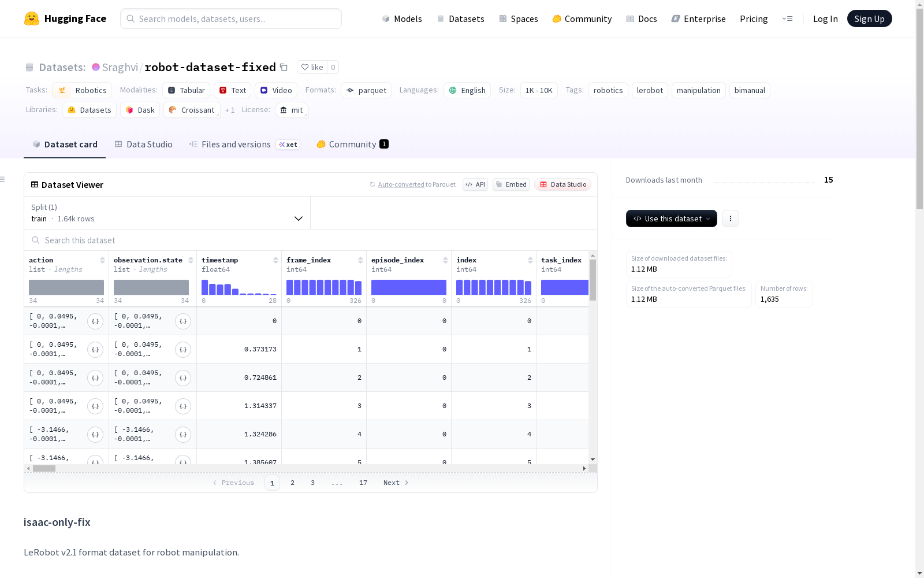Image resolution: width=924 pixels, height=578 pixels.
Task: Open Community in top navigation
Action: (582, 18)
